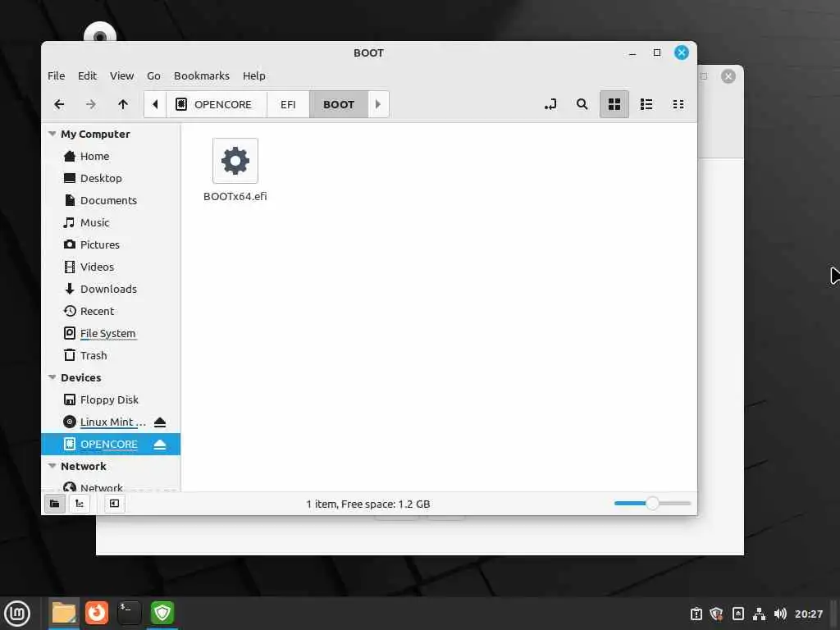This screenshot has height=630, width=840.
Task: Collapse the My Computer section
Action: click(x=52, y=134)
